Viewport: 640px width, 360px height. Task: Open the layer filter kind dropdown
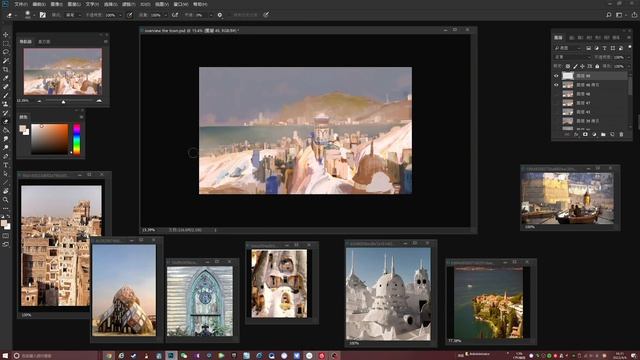(x=569, y=48)
